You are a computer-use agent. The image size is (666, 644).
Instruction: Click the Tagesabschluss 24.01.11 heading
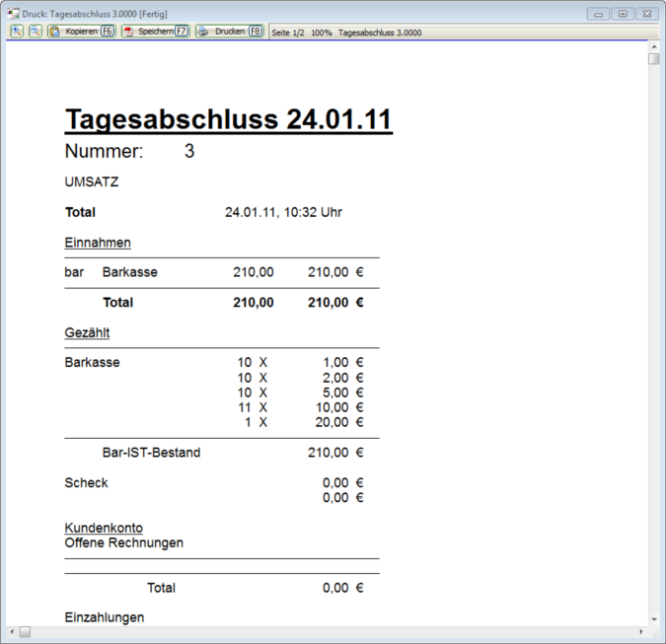pos(228,119)
